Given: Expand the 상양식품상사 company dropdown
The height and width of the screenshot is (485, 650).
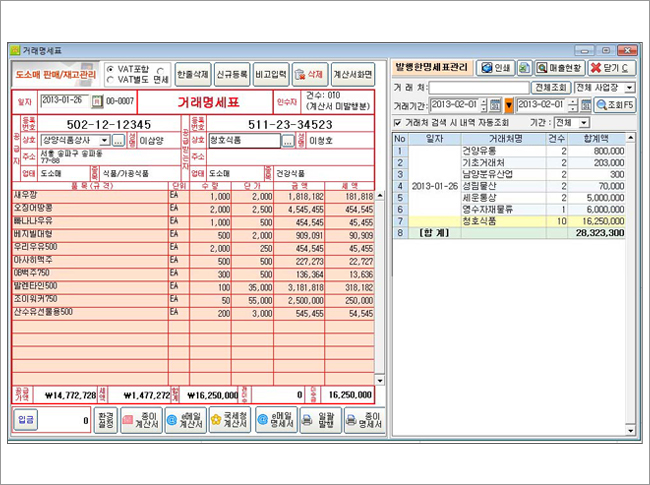Looking at the screenshot, I should [104, 141].
